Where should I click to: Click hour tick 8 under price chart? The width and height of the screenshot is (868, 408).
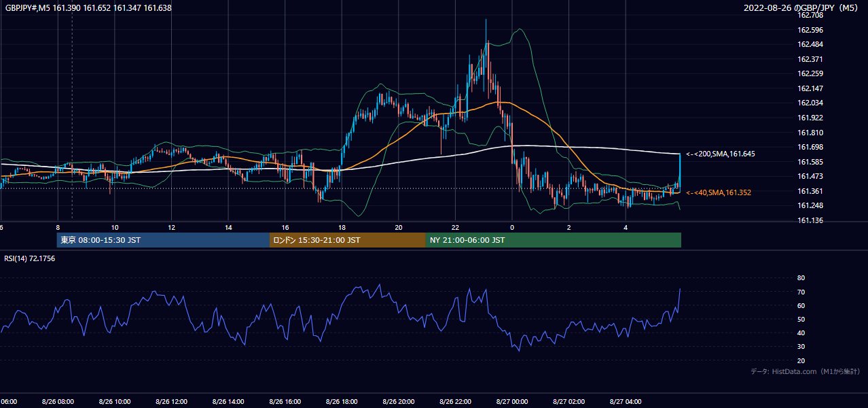pos(58,227)
